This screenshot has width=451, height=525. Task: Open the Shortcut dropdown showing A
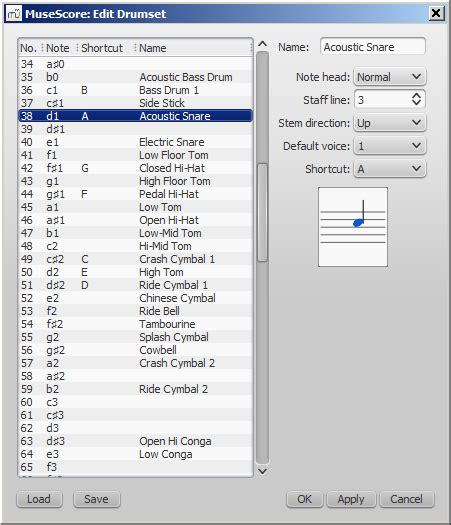click(x=390, y=169)
